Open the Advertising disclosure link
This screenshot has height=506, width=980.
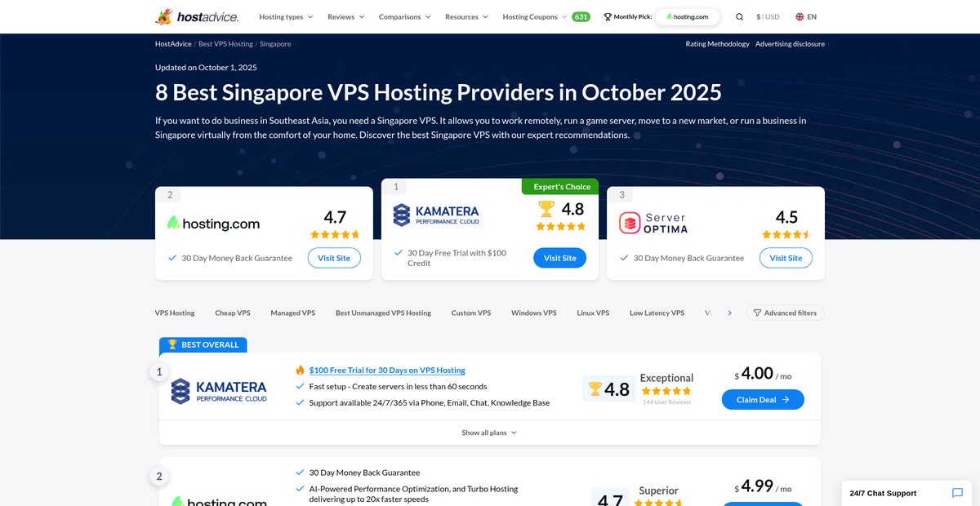coord(790,43)
